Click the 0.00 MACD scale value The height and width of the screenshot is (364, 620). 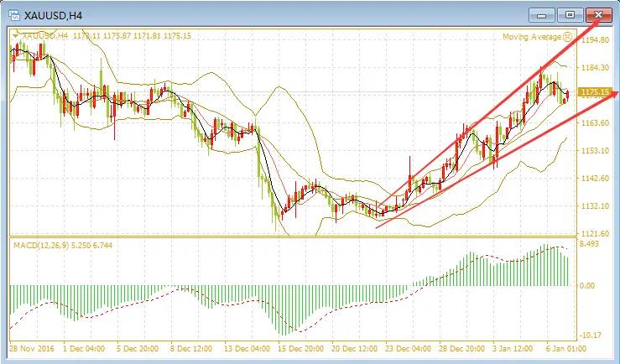[587, 285]
